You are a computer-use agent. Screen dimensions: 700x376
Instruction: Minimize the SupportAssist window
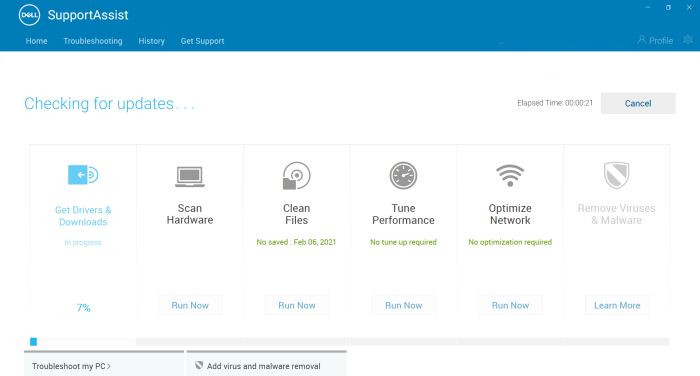point(648,8)
